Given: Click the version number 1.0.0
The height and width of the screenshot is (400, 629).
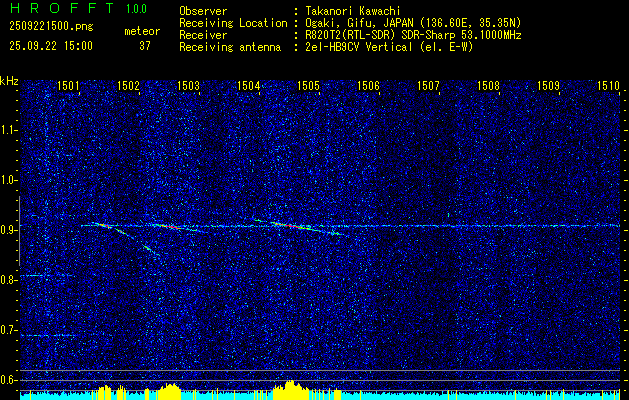Looking at the screenshot, I should pyautogui.click(x=136, y=9).
